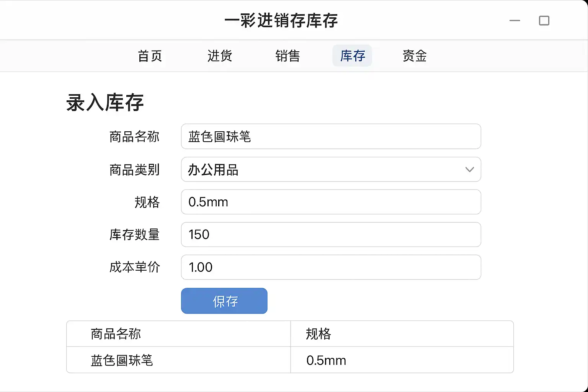Click the 商品类别 form label
The height and width of the screenshot is (392, 588).
coord(134,170)
